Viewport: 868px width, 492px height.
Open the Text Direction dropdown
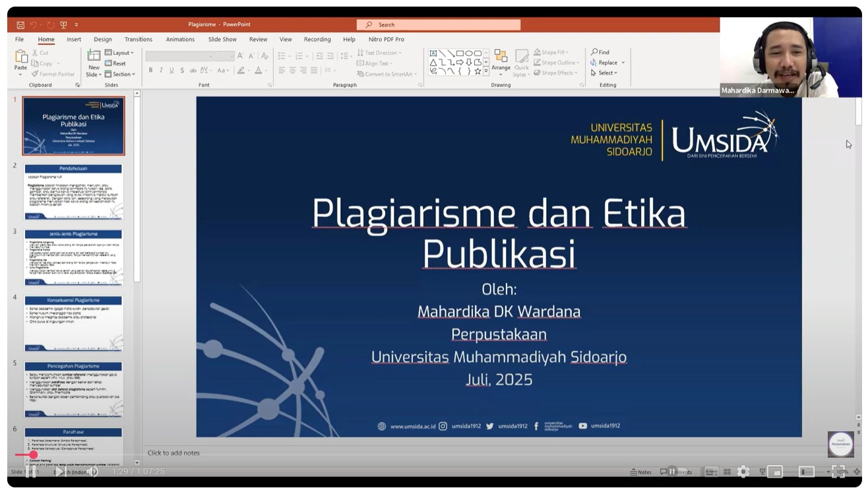point(379,53)
